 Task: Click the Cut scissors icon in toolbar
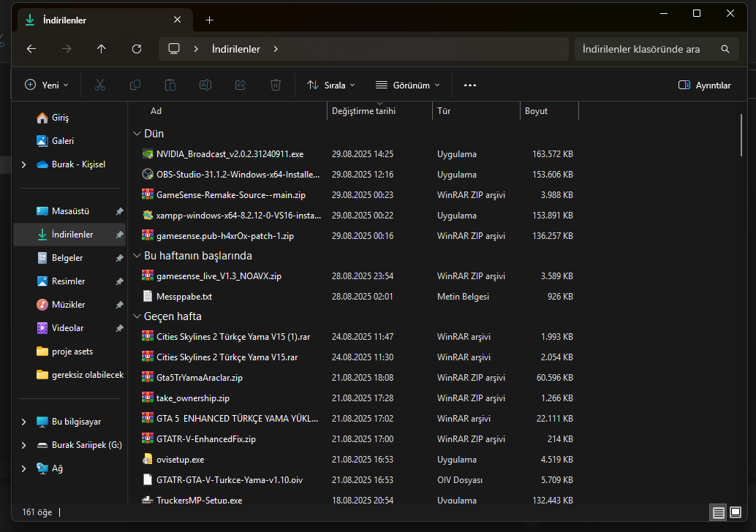click(100, 85)
